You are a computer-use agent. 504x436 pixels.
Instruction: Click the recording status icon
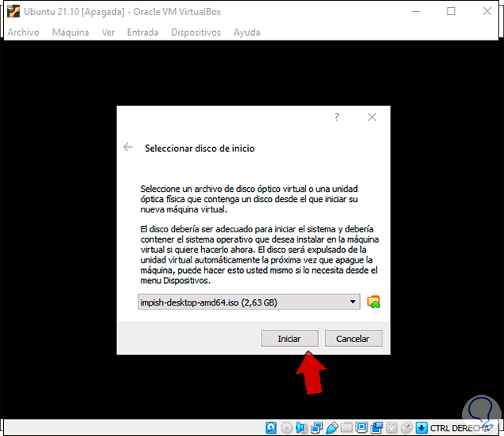tap(376, 427)
